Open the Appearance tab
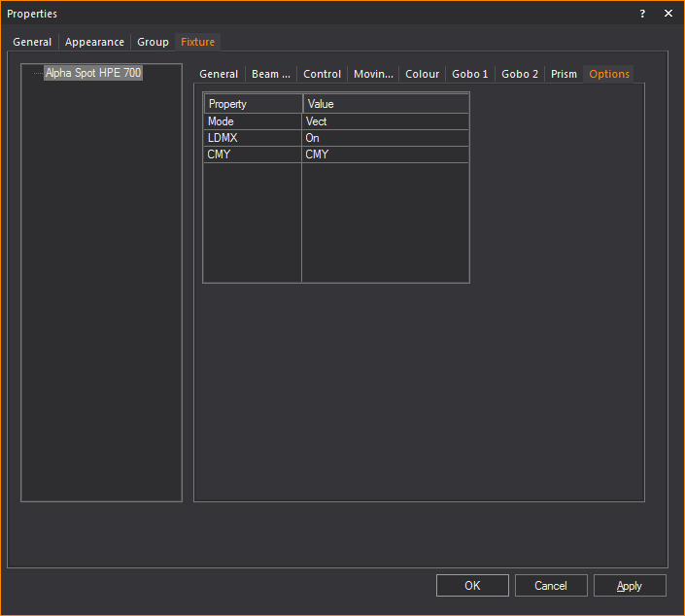Screen dimensions: 685x616 [94, 43]
